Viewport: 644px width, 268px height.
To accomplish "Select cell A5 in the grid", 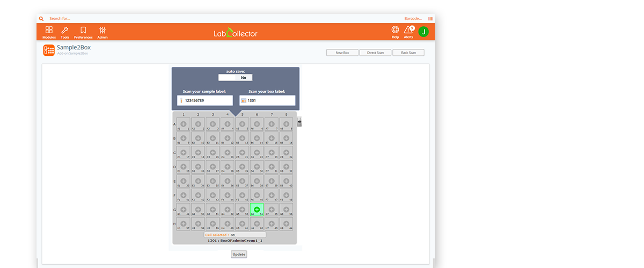I will click(242, 124).
